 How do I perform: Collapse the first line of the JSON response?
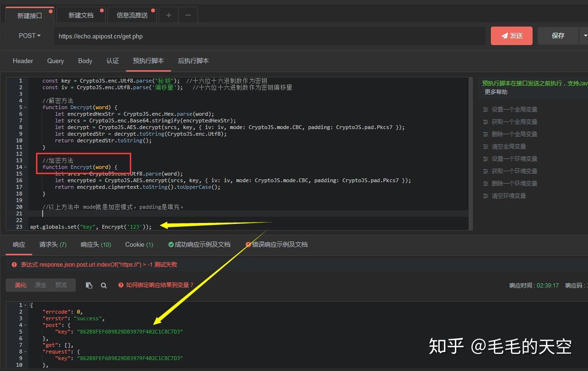coord(25,305)
